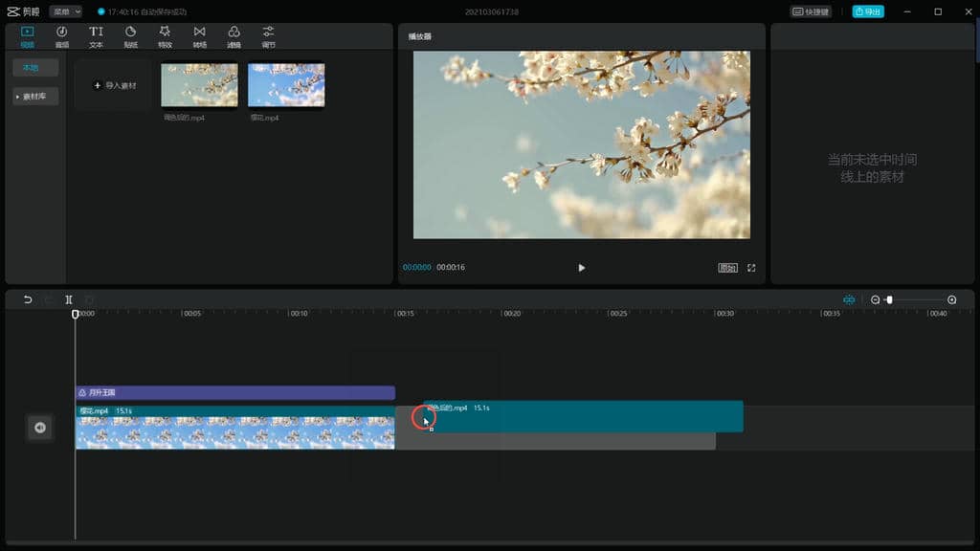Click the blue 导出 export button

coord(868,11)
